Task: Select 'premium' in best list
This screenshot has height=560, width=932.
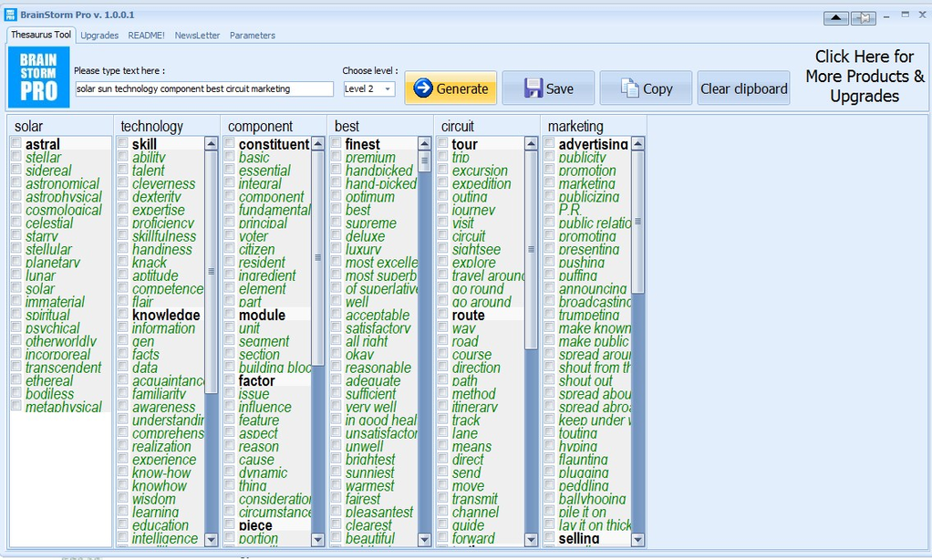Action: coord(370,158)
